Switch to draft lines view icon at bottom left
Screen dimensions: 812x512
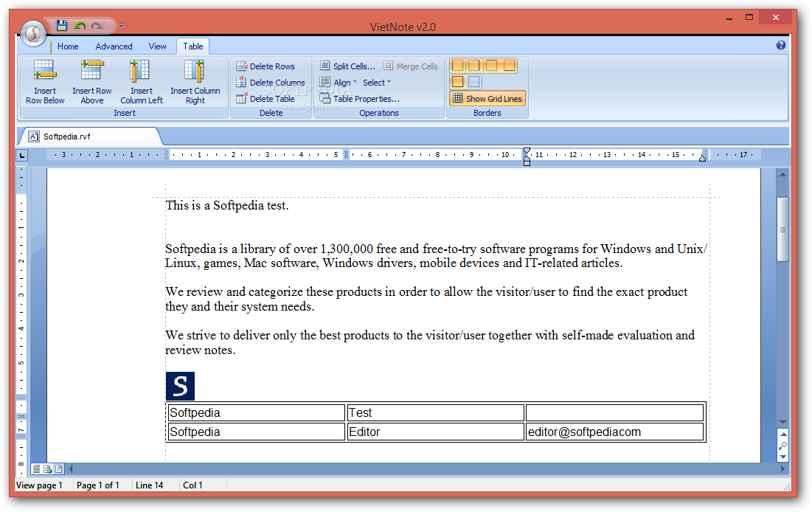[36, 469]
